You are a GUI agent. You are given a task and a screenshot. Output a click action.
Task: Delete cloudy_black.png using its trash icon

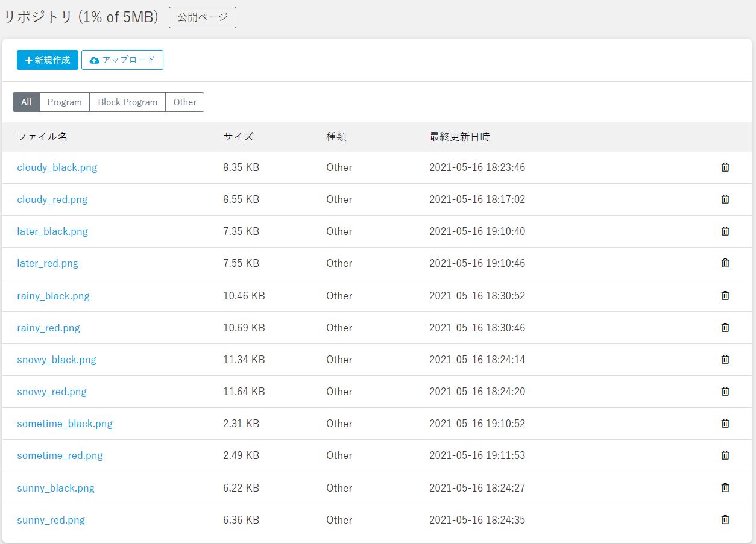[725, 167]
